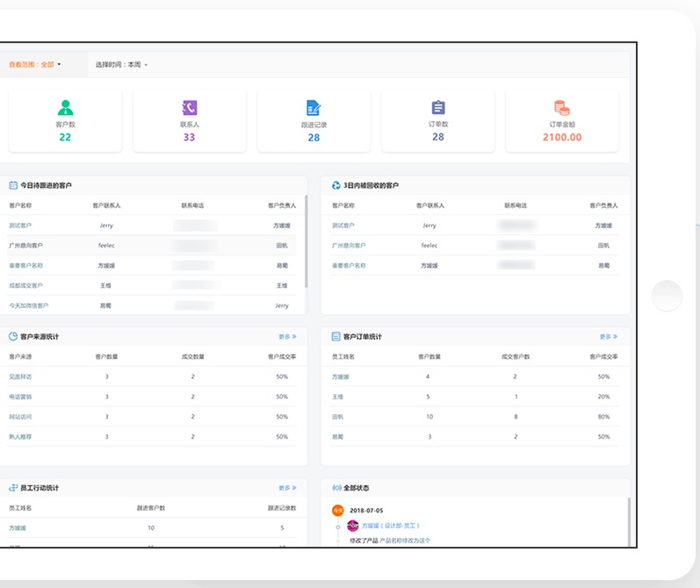Click the 20% rate in 王维's row
The image size is (700, 588).
(603, 397)
